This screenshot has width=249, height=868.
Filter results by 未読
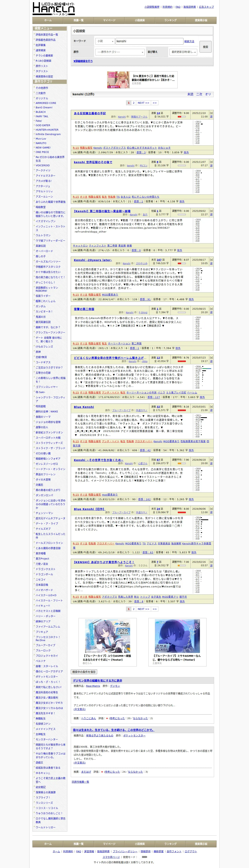190,94
